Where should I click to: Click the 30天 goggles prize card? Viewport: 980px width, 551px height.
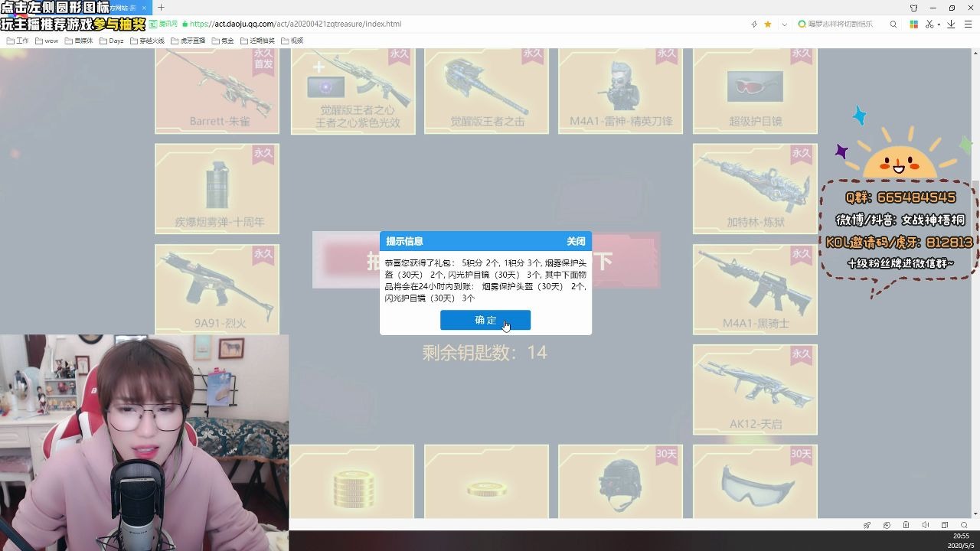click(755, 481)
